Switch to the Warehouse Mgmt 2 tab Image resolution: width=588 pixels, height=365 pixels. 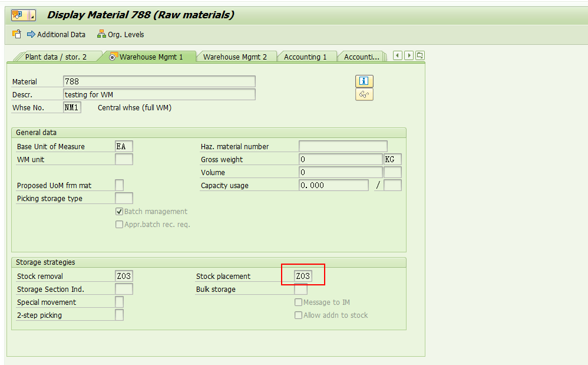pyautogui.click(x=237, y=57)
